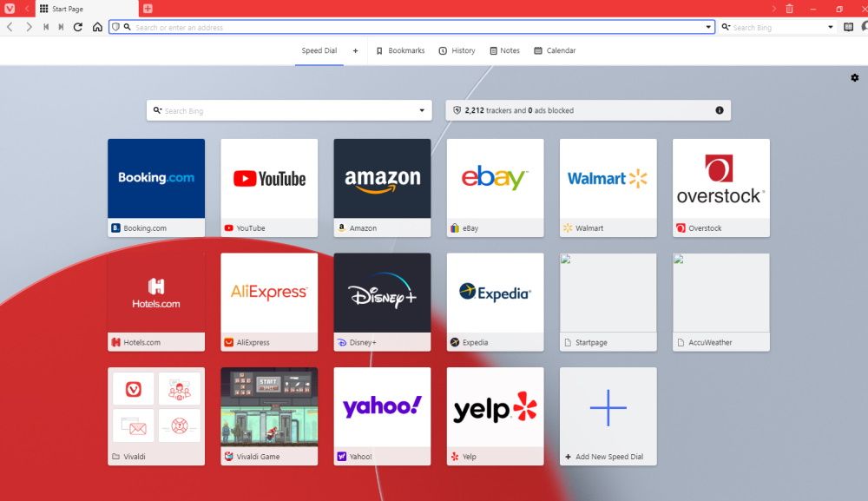Reload the current page
Viewport: 868px width, 501px height.
pyautogui.click(x=78, y=27)
